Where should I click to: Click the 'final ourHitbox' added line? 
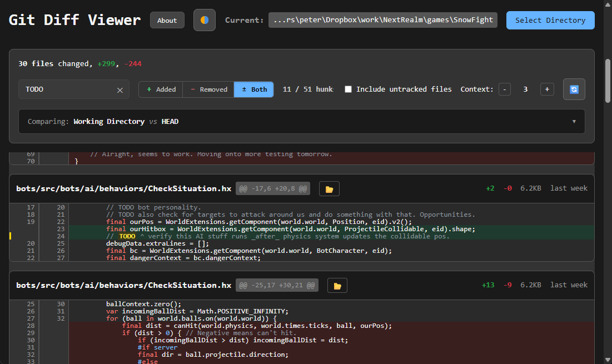pos(291,229)
